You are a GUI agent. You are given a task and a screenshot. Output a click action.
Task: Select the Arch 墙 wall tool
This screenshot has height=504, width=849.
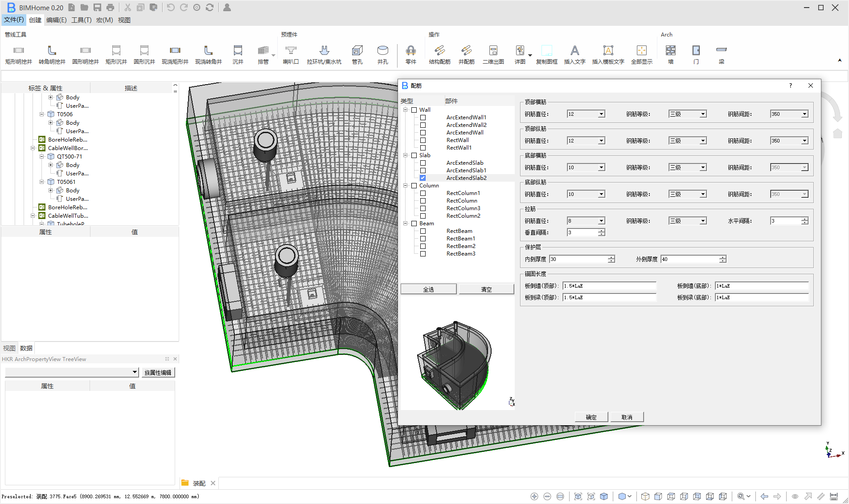671,55
